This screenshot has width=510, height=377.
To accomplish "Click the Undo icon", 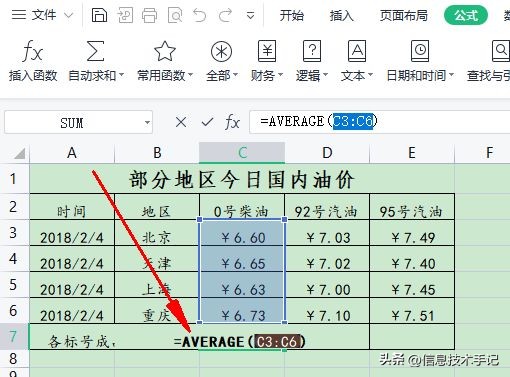I will pyautogui.click(x=200, y=15).
